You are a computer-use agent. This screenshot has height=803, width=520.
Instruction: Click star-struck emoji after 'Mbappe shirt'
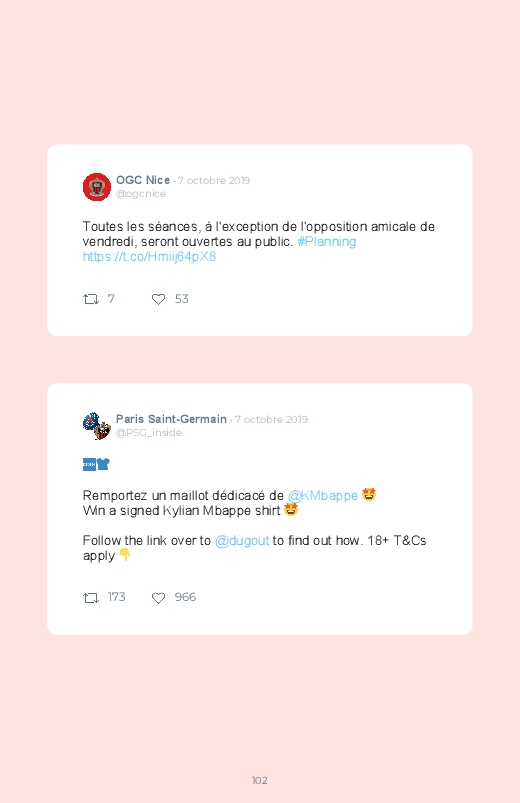pyautogui.click(x=291, y=509)
